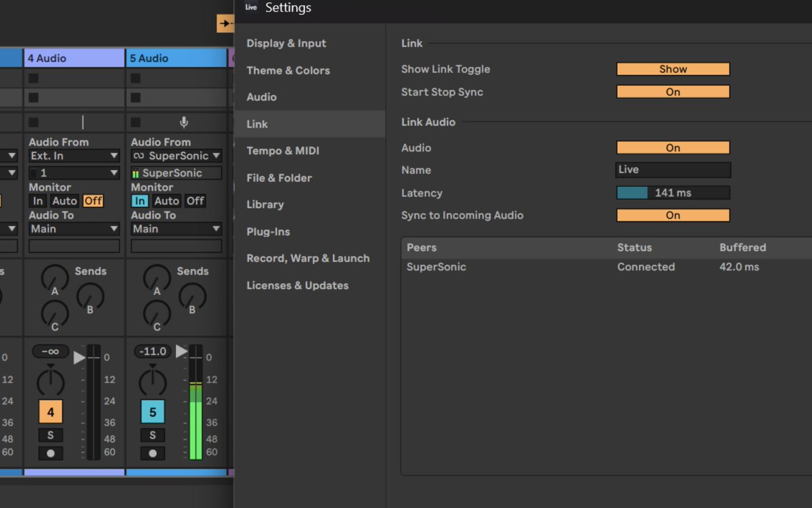This screenshot has width=812, height=508.
Task: Click 5 Audio volume fader handle
Action: coord(181,351)
